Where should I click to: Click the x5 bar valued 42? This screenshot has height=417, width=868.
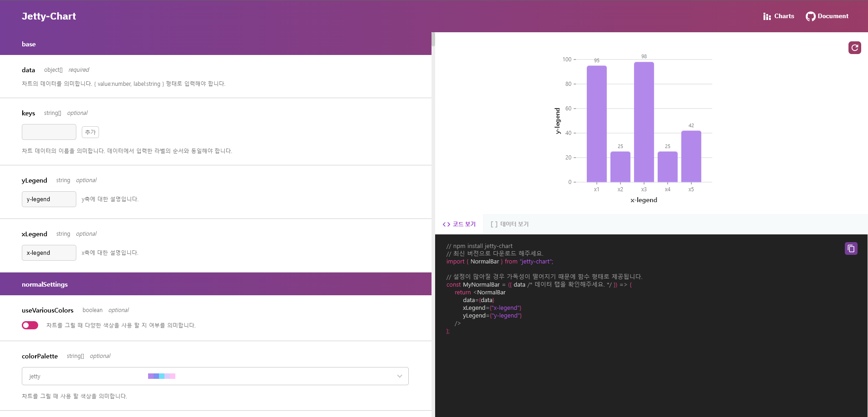pyautogui.click(x=691, y=156)
